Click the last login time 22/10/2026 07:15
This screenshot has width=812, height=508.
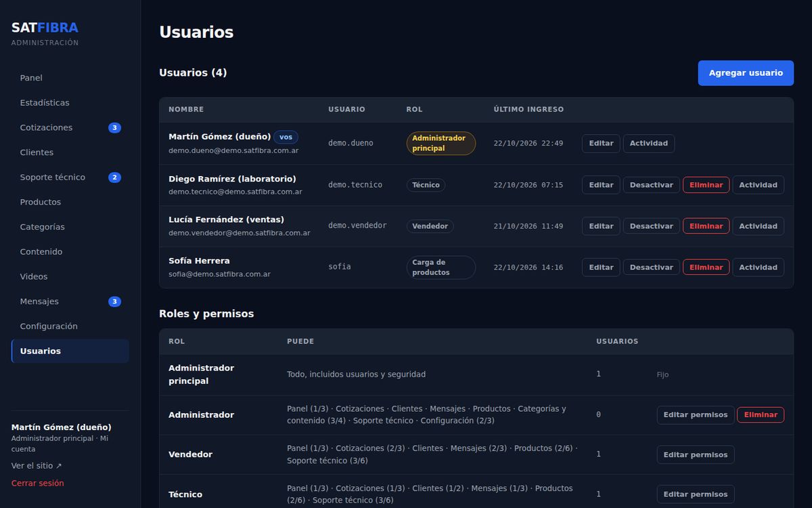pos(528,185)
